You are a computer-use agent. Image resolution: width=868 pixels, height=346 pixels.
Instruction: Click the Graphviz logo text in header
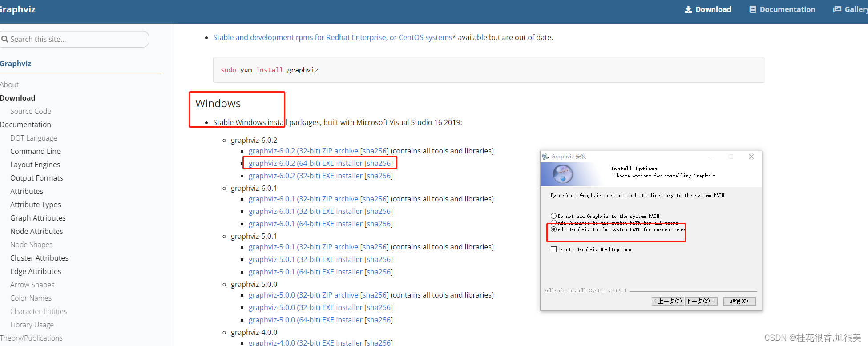pos(17,9)
